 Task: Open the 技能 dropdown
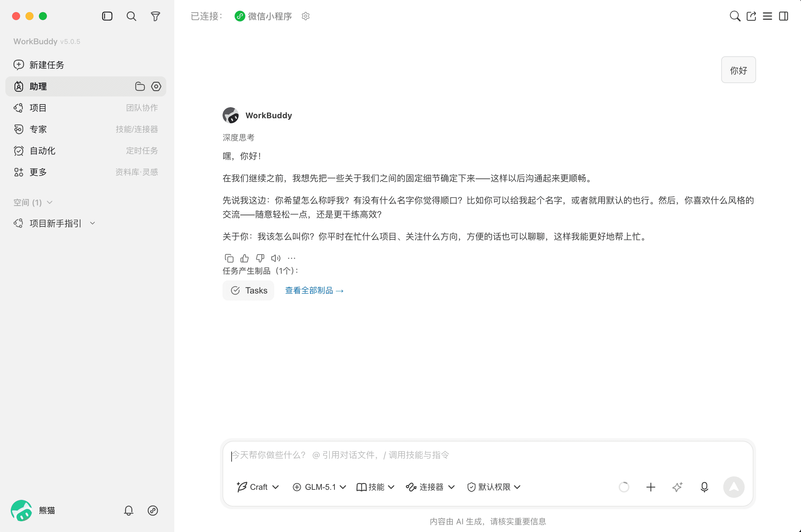(x=375, y=487)
